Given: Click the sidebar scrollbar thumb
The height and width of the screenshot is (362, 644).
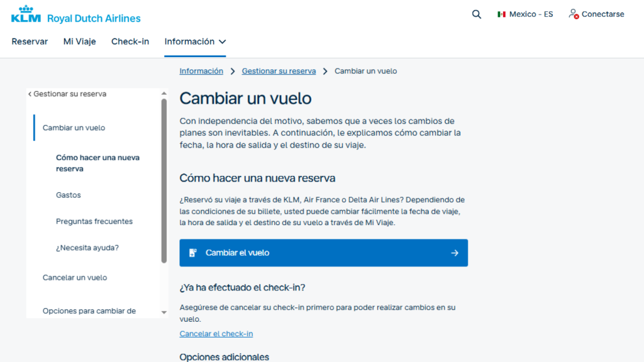Looking at the screenshot, I should coord(164,180).
